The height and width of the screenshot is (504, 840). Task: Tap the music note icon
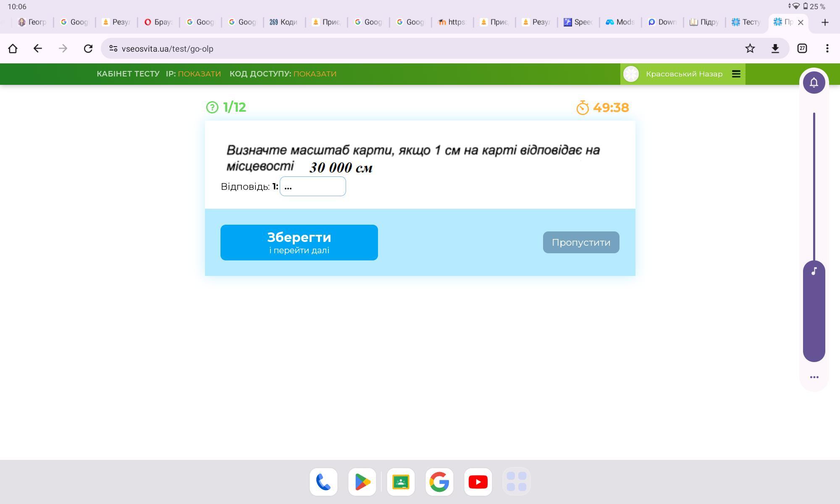pos(814,271)
